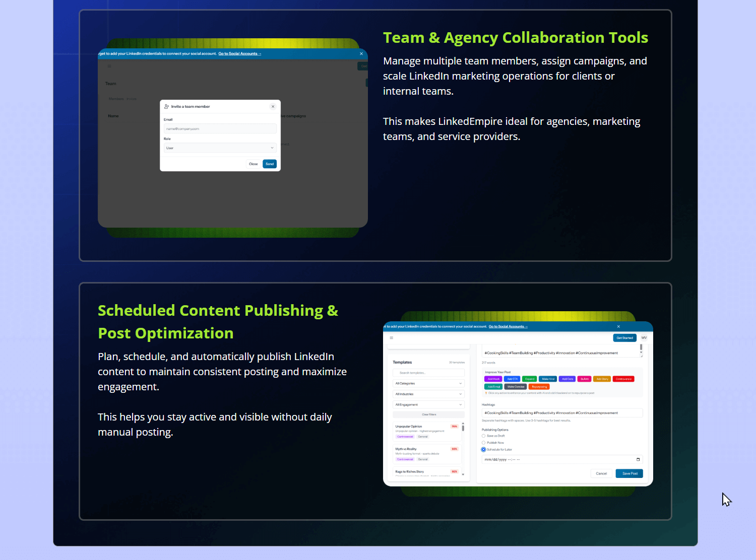This screenshot has height=560, width=756.
Task: Open the User role dropdown
Action: click(220, 148)
